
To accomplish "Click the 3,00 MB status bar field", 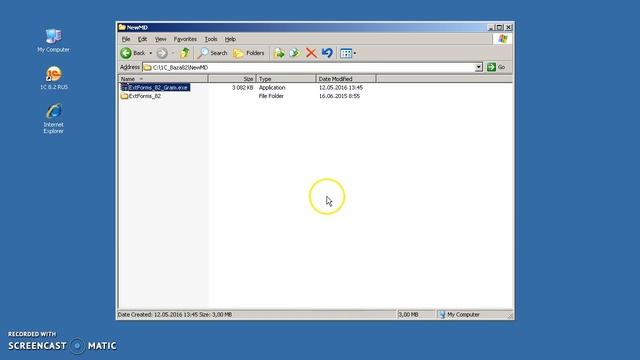I will [416, 315].
